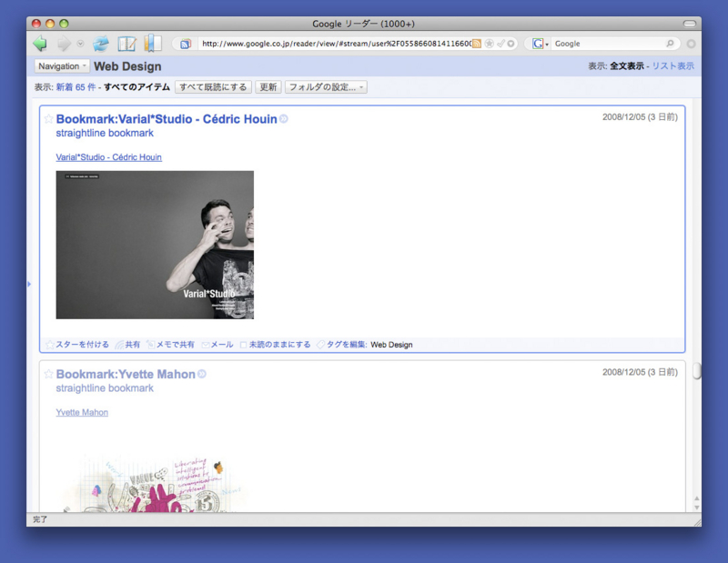Click the checkmark icon in address bar
This screenshot has width=728, height=563.
500,44
